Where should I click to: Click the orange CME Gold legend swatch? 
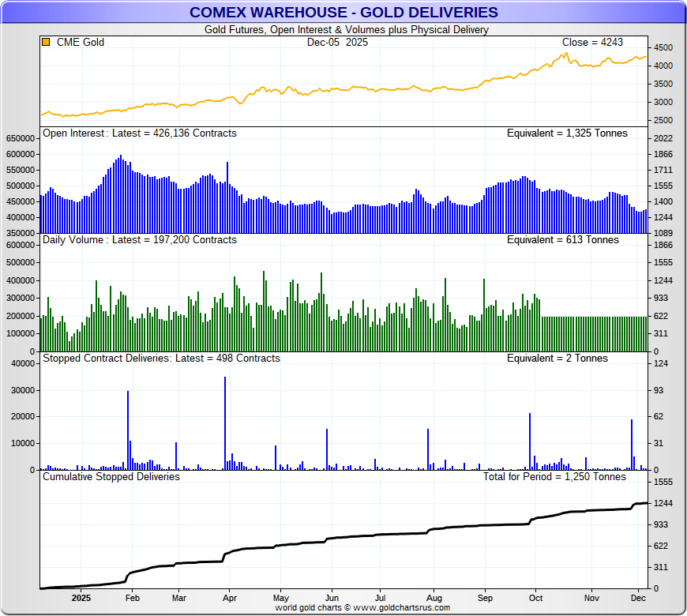(x=46, y=42)
